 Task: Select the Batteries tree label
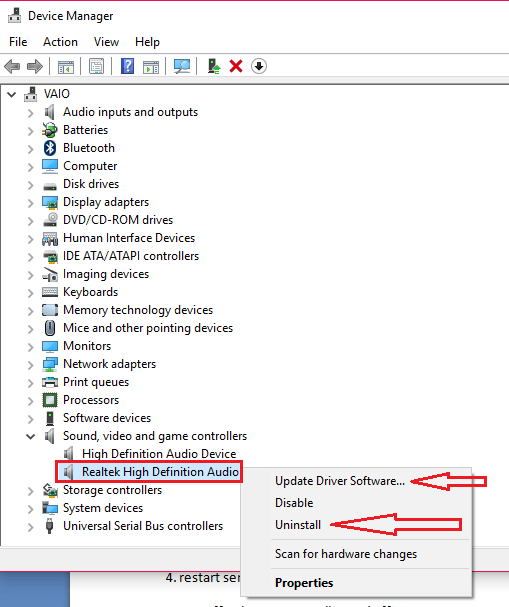86,130
